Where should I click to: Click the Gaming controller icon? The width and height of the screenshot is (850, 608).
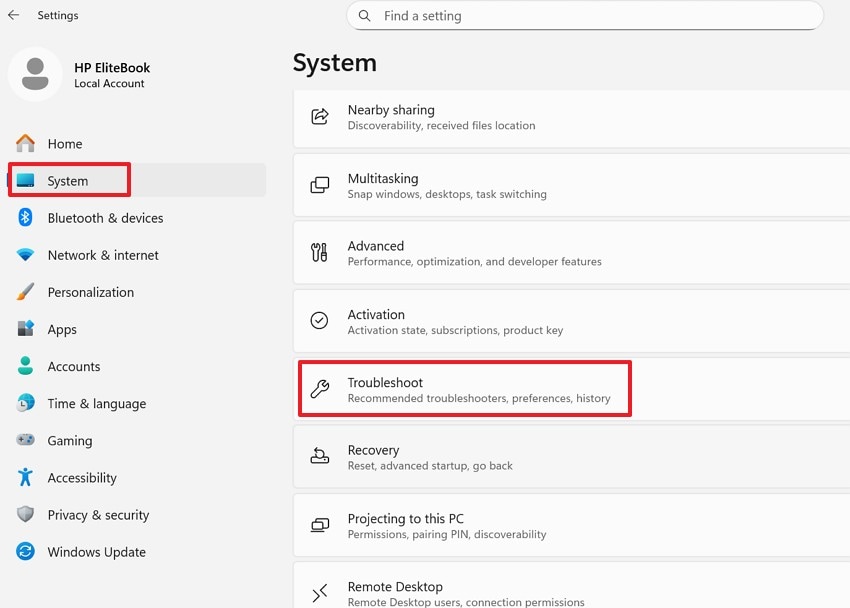pos(25,440)
